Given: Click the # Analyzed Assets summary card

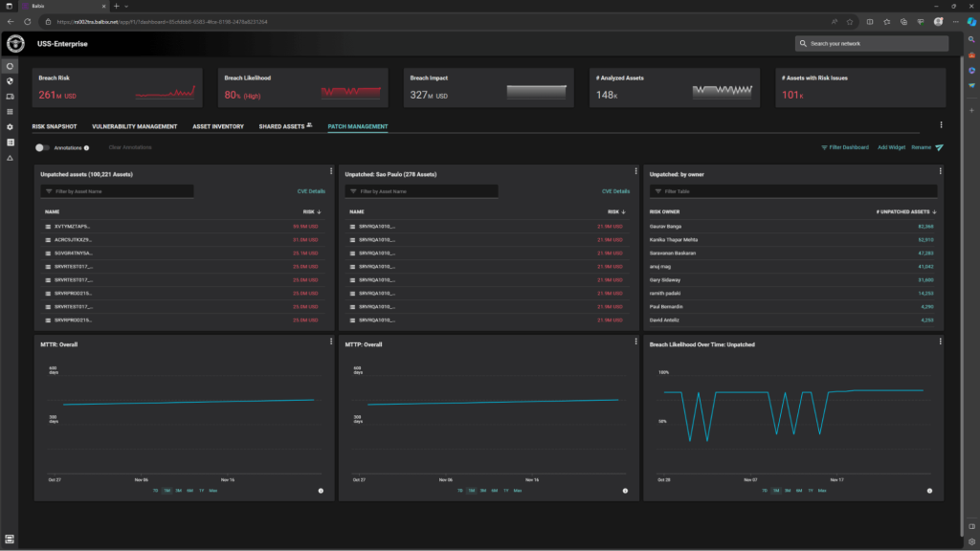Looking at the screenshot, I should click(x=675, y=87).
